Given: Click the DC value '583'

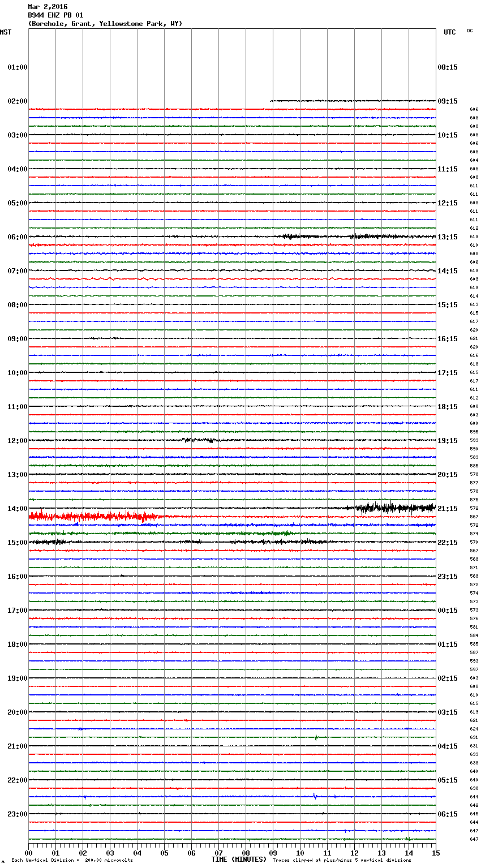Looking at the screenshot, I should click(x=474, y=457).
